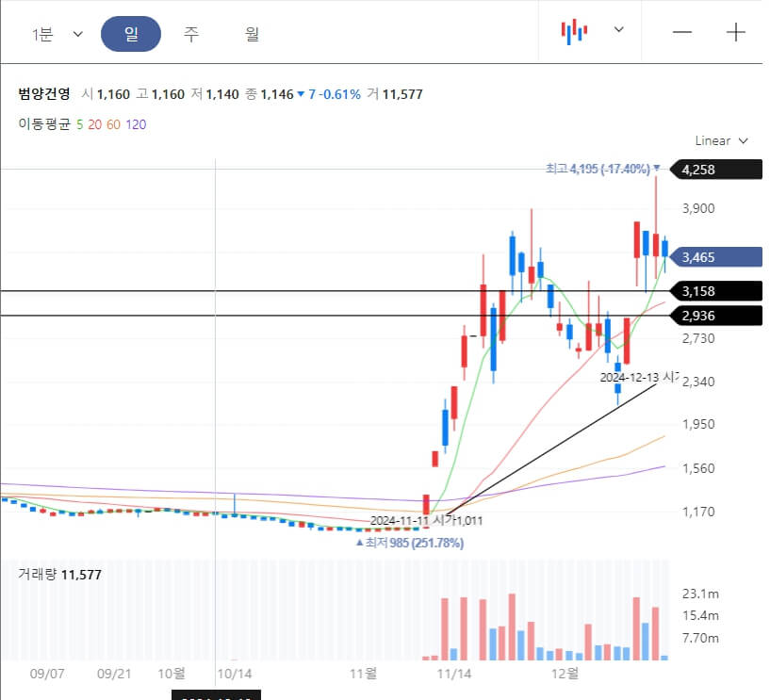Click the 범양건영 stock name

coord(44,94)
